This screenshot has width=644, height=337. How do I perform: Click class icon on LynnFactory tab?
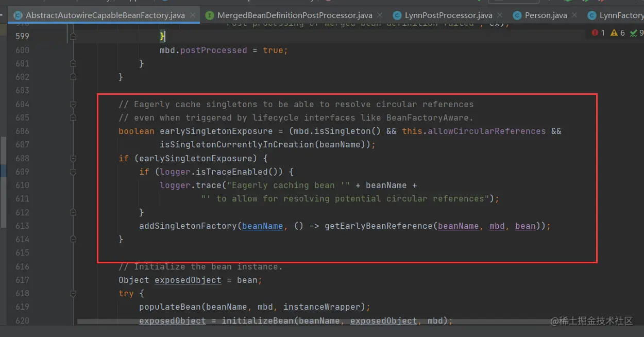pos(592,15)
